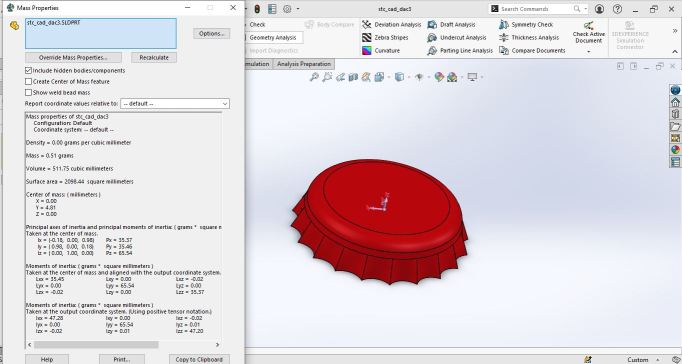
Task: Click horizontal scrollbar in results pane
Action: (96, 345)
